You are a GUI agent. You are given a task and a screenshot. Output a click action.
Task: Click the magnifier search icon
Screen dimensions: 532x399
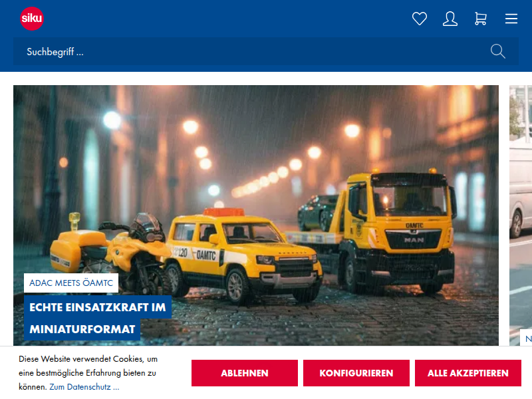point(498,51)
